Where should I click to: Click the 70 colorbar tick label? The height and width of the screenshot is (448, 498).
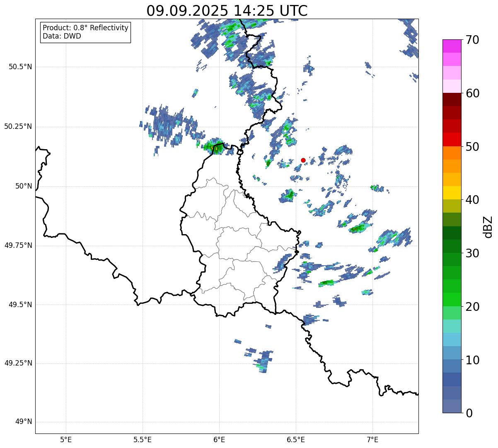click(472, 40)
